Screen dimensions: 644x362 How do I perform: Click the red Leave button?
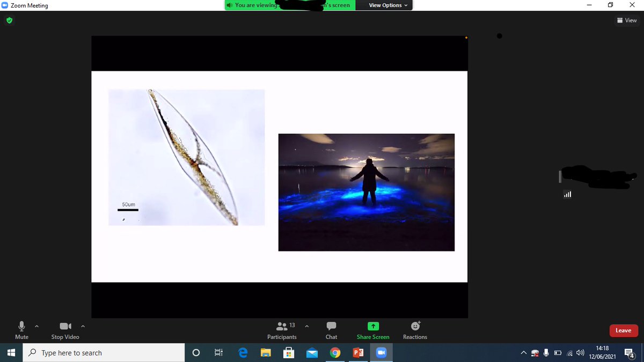click(x=624, y=330)
